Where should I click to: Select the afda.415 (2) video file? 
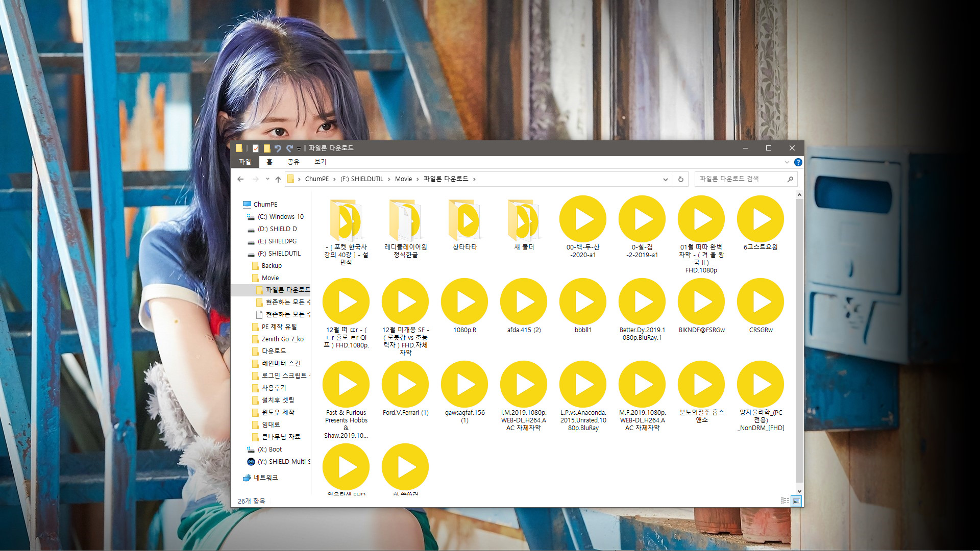524,306
